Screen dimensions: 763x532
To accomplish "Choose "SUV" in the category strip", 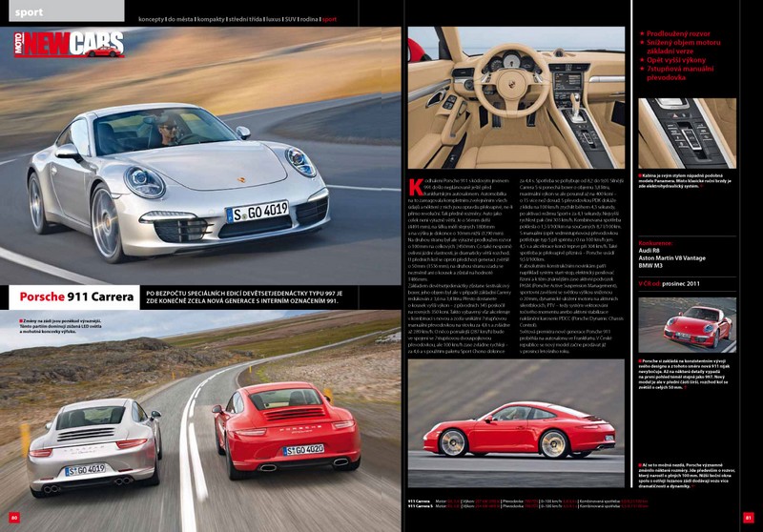I will tap(291, 19).
